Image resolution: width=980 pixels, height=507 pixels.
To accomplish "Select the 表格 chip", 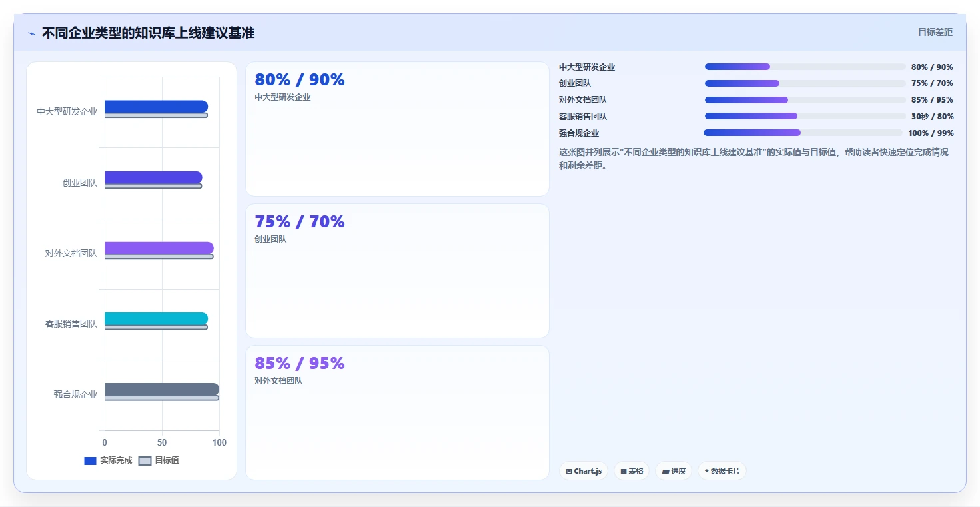I will click(632, 471).
